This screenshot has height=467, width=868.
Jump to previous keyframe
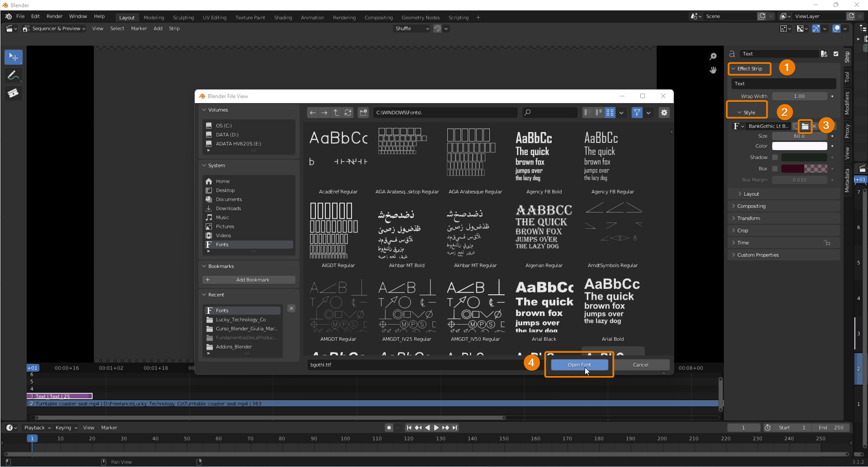tap(418, 428)
